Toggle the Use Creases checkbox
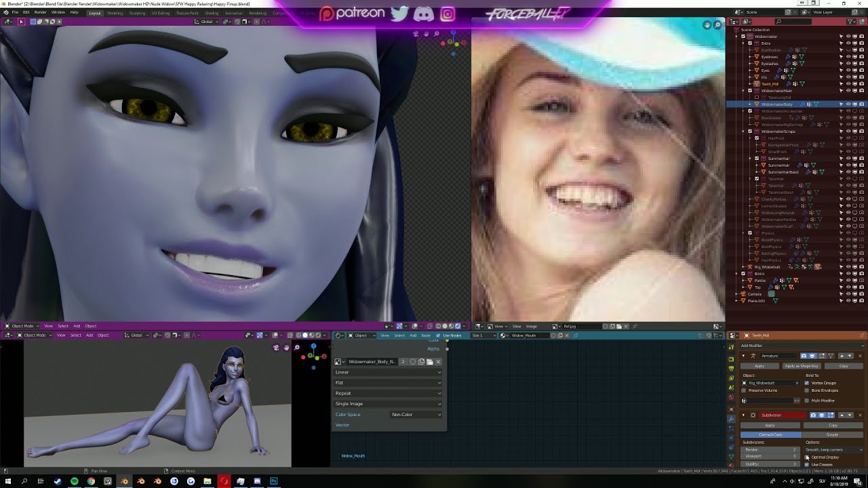Viewport: 868px width, 488px height. pos(806,464)
